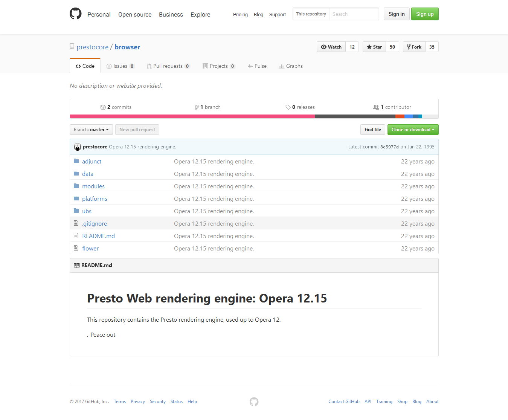508x420 pixels.
Task: Open Explore in the top navigation
Action: pyautogui.click(x=200, y=14)
